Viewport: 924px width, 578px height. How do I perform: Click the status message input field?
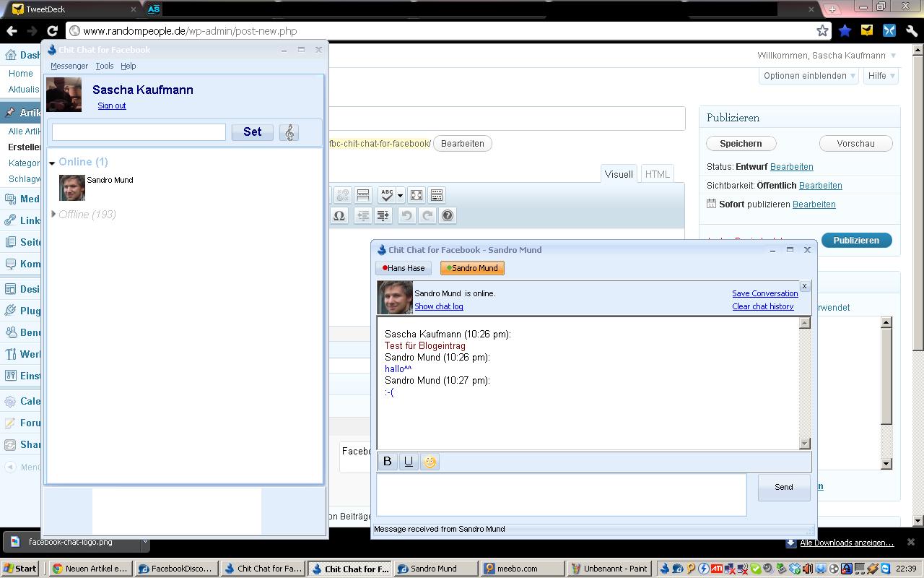(x=139, y=132)
